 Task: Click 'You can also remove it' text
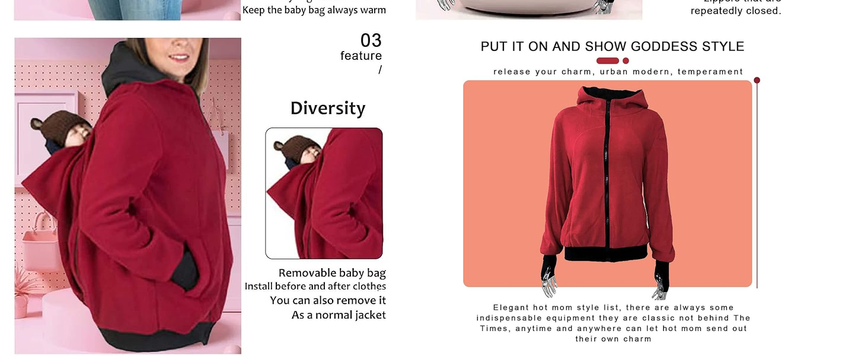[x=328, y=300]
